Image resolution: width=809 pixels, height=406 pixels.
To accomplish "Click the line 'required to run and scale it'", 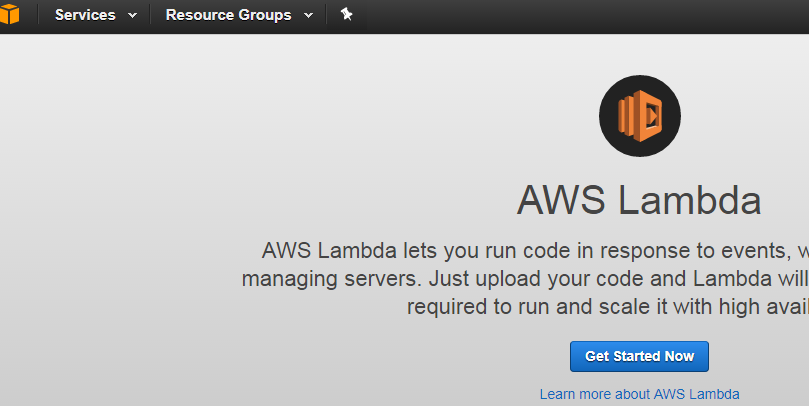I will (x=608, y=307).
